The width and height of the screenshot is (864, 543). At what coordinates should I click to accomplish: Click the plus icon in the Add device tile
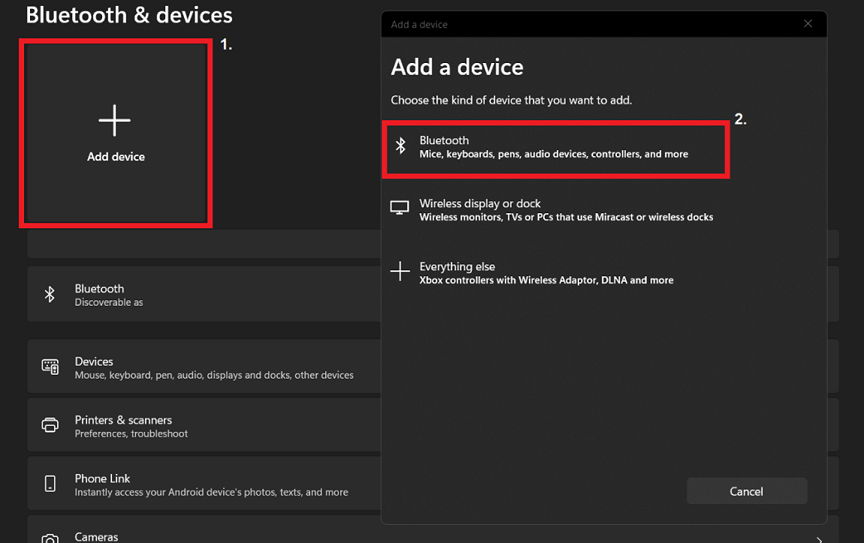tap(115, 120)
